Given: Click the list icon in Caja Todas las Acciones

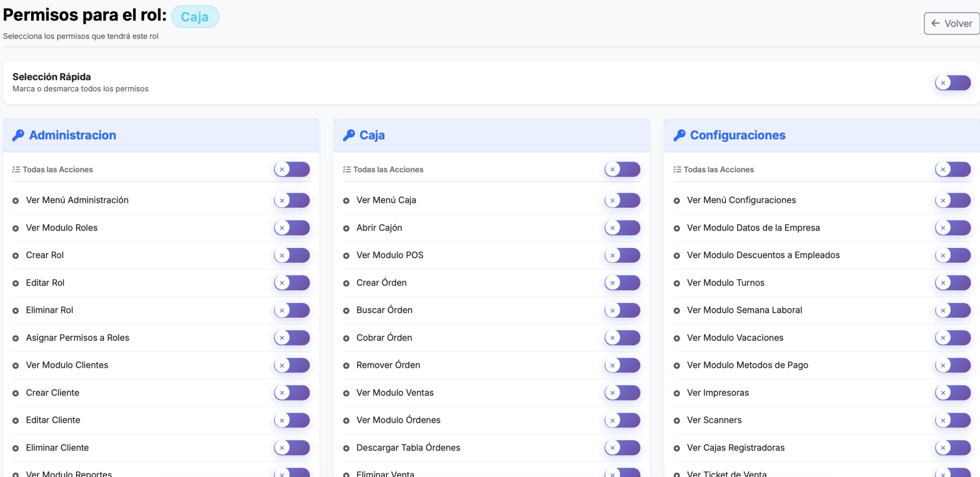Looking at the screenshot, I should 347,169.
